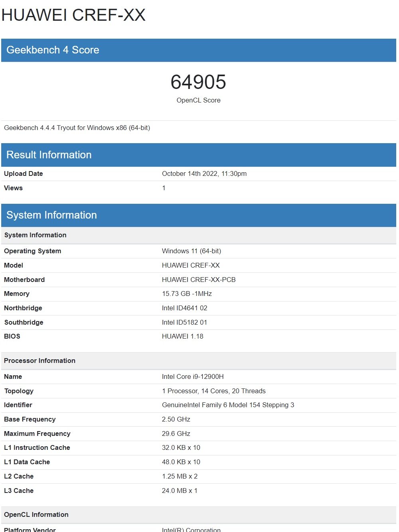399x532 pixels.
Task: Select the value "48.0 KB x 10"
Action: coord(181,462)
